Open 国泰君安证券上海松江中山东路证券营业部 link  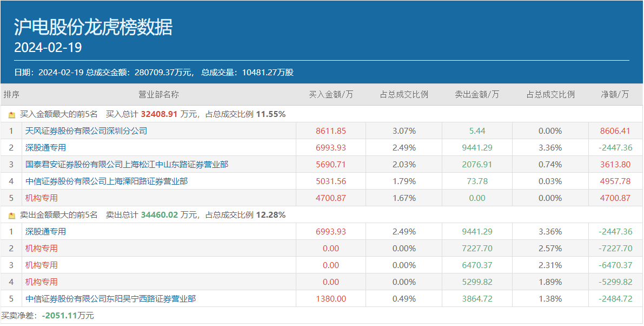click(x=127, y=165)
